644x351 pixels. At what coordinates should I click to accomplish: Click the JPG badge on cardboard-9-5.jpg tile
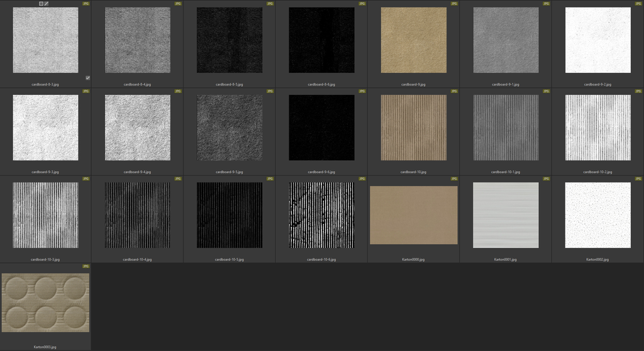click(x=270, y=91)
